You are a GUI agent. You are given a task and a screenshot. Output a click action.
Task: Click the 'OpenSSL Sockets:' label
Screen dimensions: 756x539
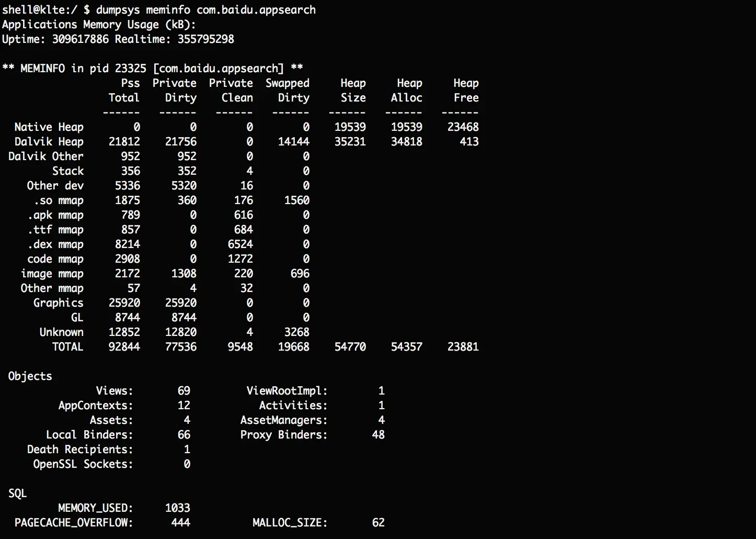tap(84, 464)
